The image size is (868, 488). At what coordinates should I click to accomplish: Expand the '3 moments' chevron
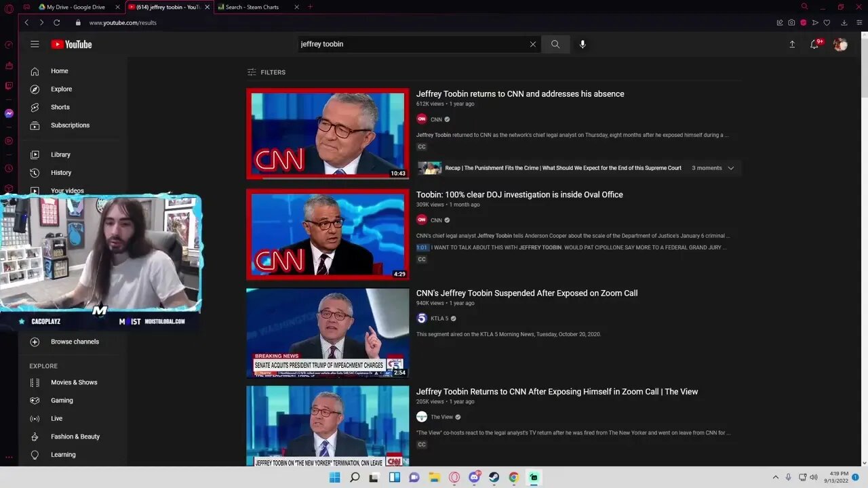[x=730, y=168]
